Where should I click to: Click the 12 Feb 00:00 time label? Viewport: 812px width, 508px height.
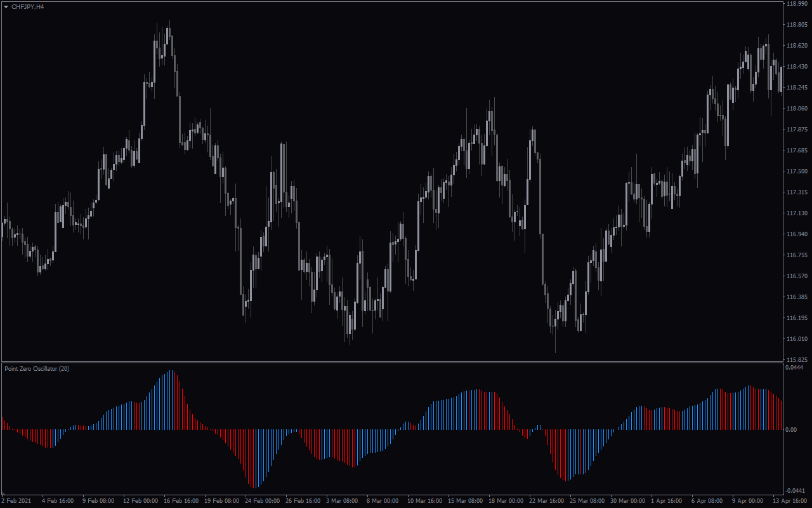pos(140,501)
